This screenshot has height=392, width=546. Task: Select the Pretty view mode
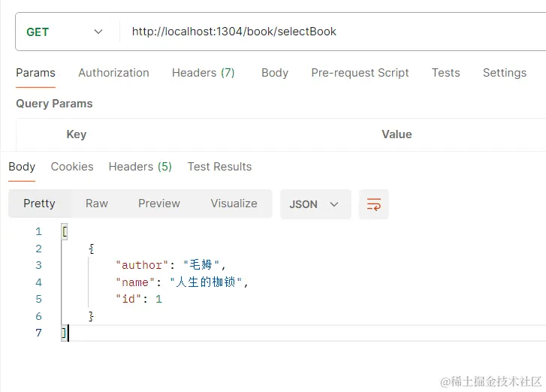(x=39, y=204)
